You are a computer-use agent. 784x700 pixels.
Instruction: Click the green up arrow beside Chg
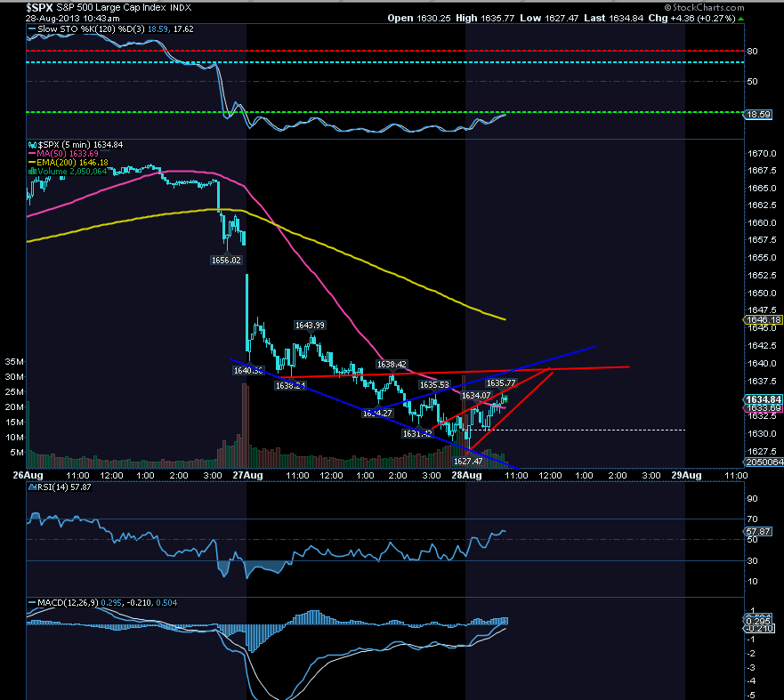click(741, 19)
